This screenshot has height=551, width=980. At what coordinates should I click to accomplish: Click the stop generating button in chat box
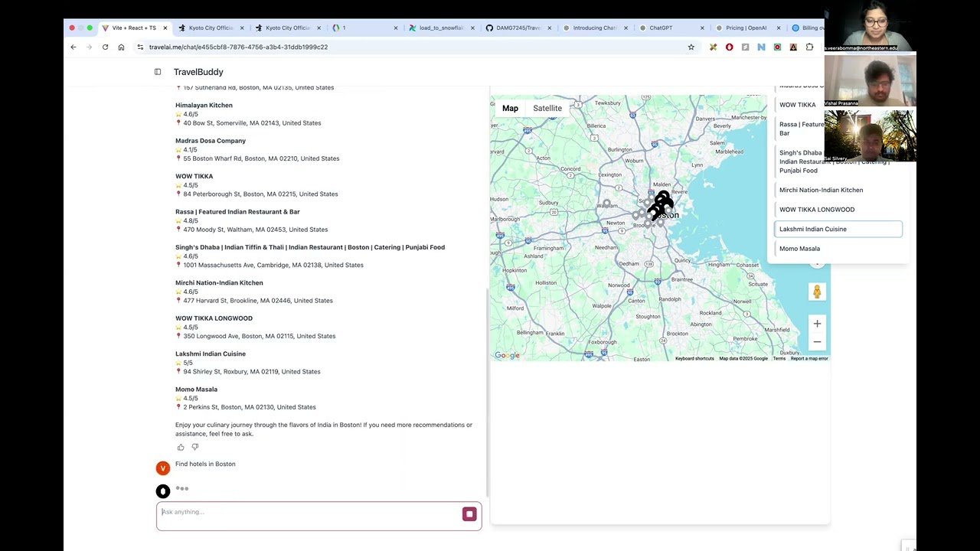(x=469, y=514)
